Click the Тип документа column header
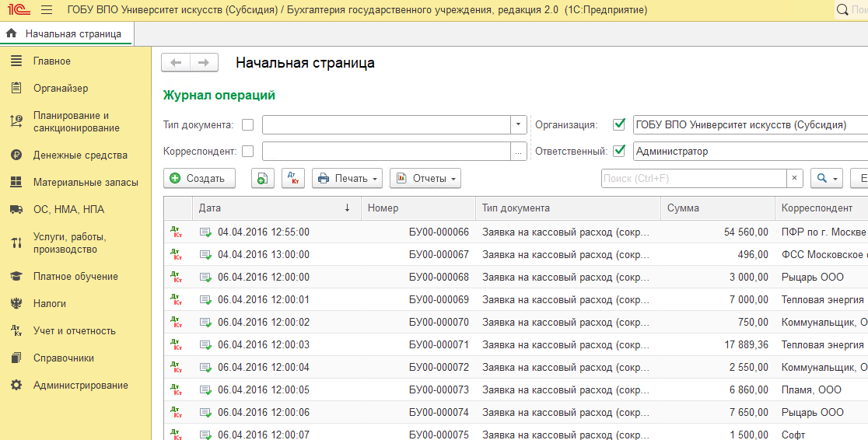 tap(568, 208)
